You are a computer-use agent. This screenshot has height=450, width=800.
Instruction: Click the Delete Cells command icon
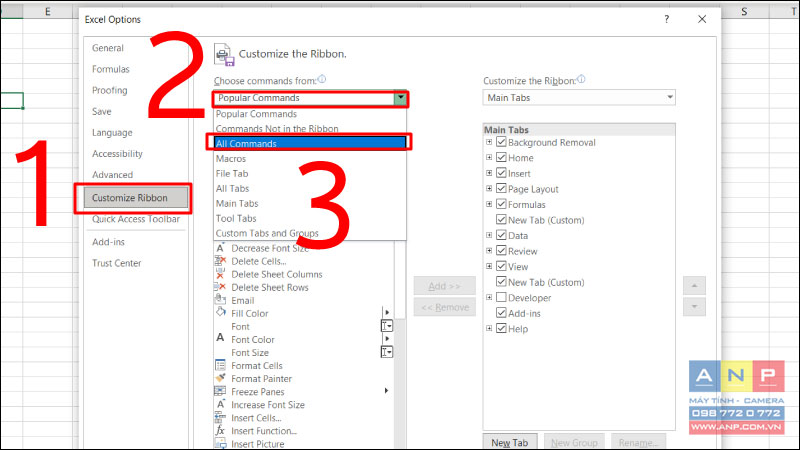coord(220,261)
